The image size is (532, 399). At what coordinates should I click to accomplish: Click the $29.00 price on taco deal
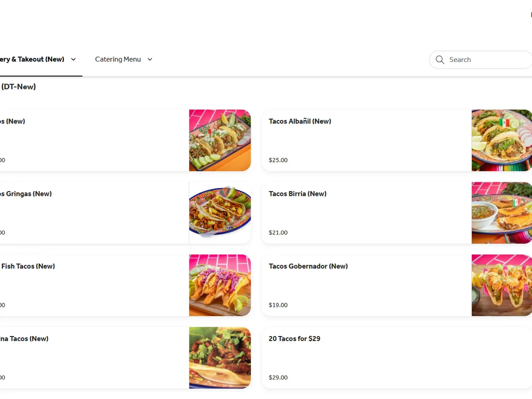[x=278, y=378]
